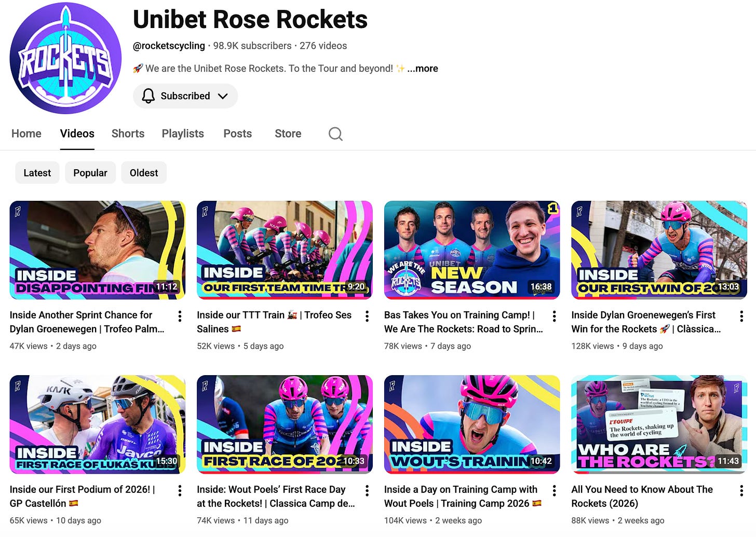Open more options for GP Castellón video
Image resolution: width=756 pixels, height=537 pixels.
coord(180,490)
